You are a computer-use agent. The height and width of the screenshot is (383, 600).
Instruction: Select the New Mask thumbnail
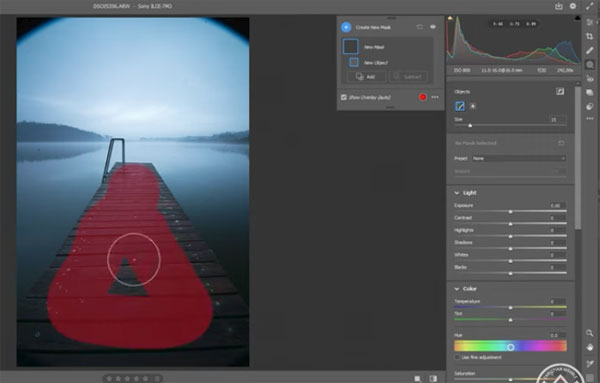click(351, 47)
